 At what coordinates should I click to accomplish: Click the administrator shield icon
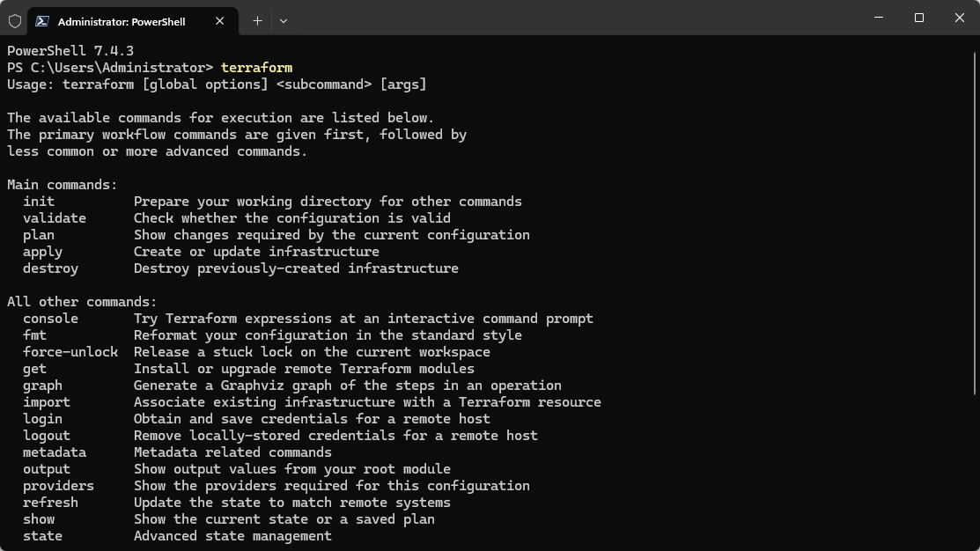(15, 21)
